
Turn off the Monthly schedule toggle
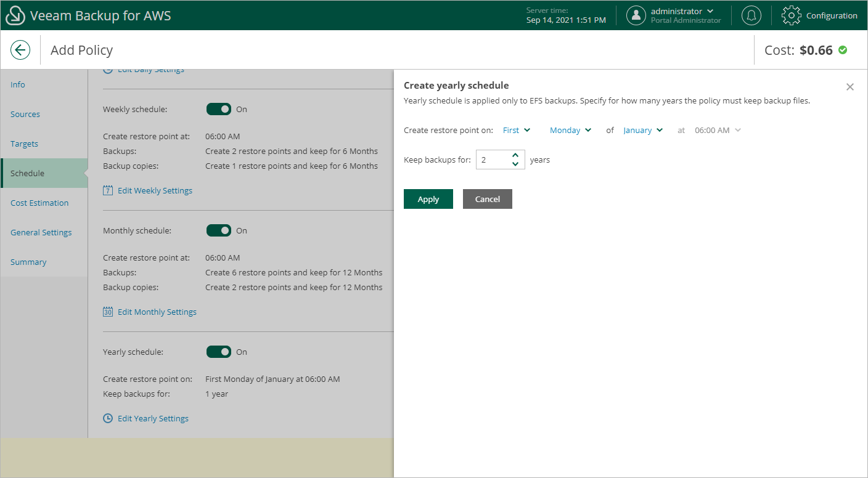pyautogui.click(x=219, y=230)
